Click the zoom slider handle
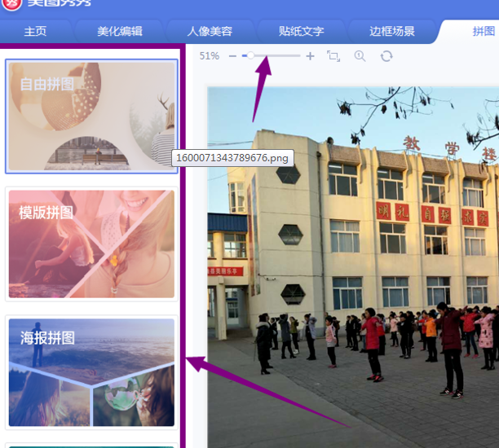499x448 pixels. click(251, 55)
